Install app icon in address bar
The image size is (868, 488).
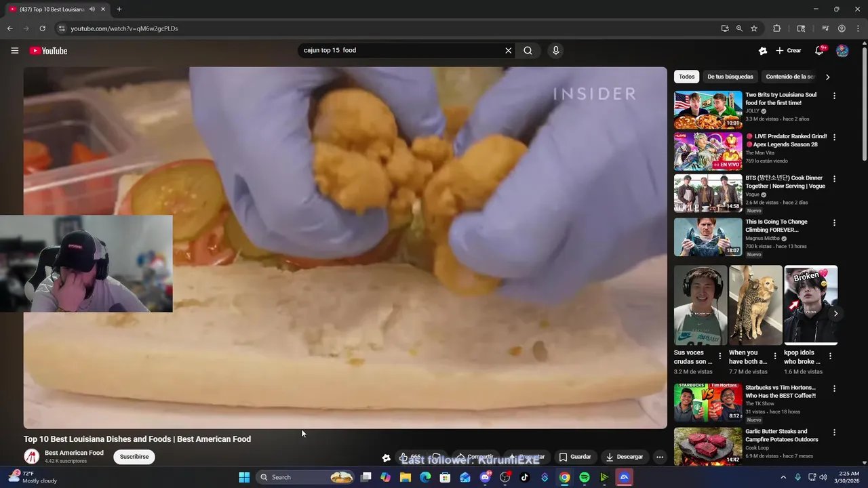pyautogui.click(x=725, y=28)
